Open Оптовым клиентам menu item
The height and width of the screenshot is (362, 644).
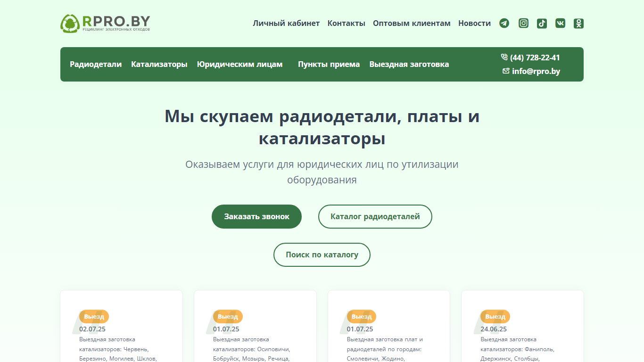[x=412, y=23]
